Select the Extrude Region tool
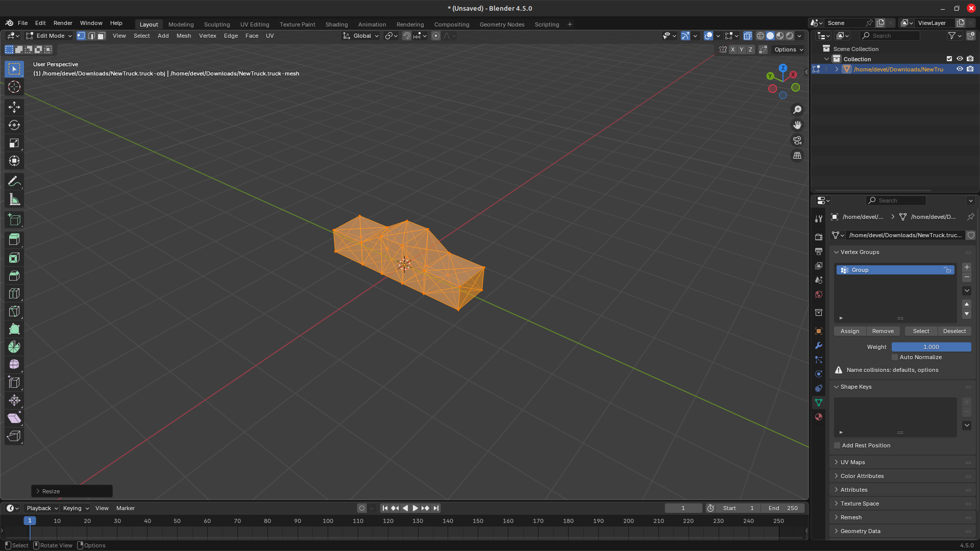 click(14, 239)
